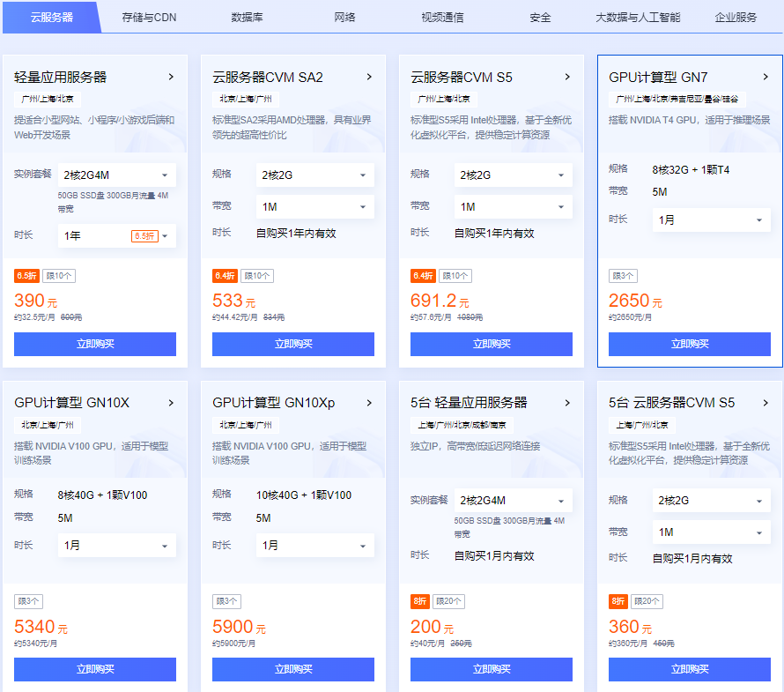Click arrow icon beside GPU计算型 GN10Xp
The width and height of the screenshot is (784, 692).
pyautogui.click(x=369, y=403)
